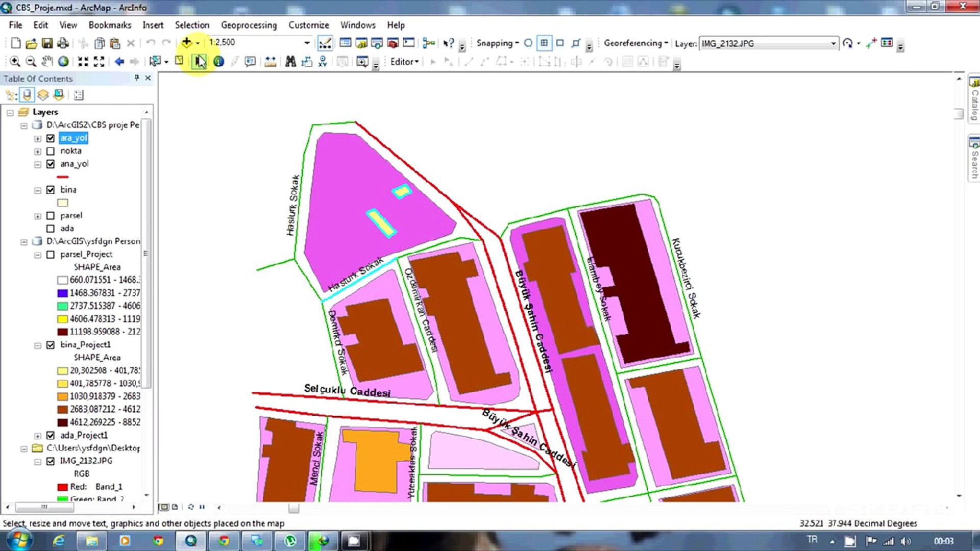Turn off the bina layer checkbox
The height and width of the screenshot is (551, 980).
point(51,190)
